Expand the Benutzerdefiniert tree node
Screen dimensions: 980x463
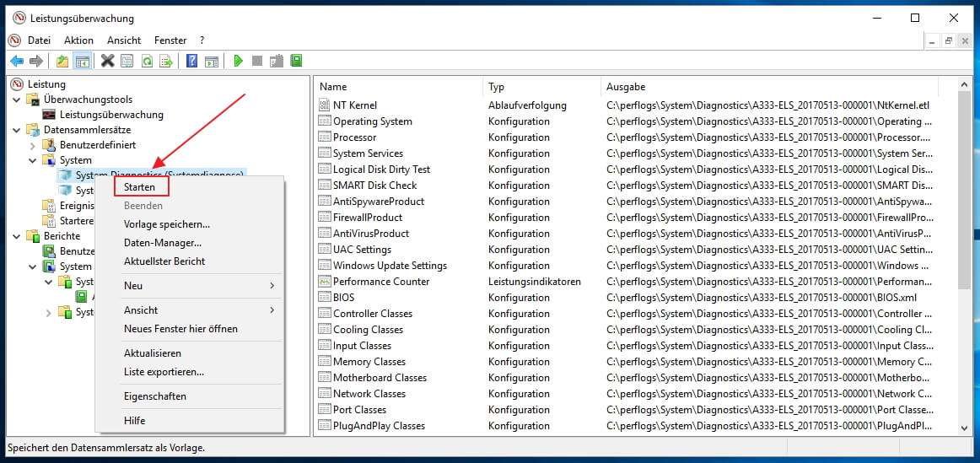click(x=34, y=145)
